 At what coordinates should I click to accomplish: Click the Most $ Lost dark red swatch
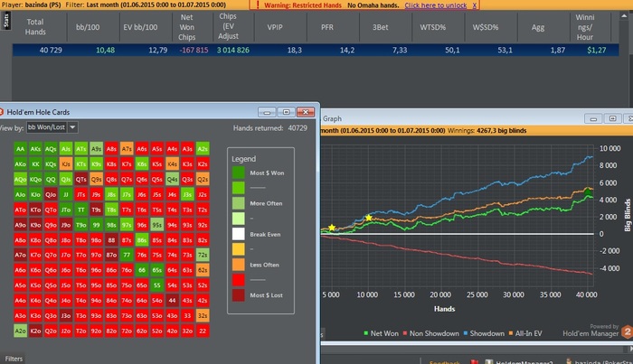tap(238, 295)
